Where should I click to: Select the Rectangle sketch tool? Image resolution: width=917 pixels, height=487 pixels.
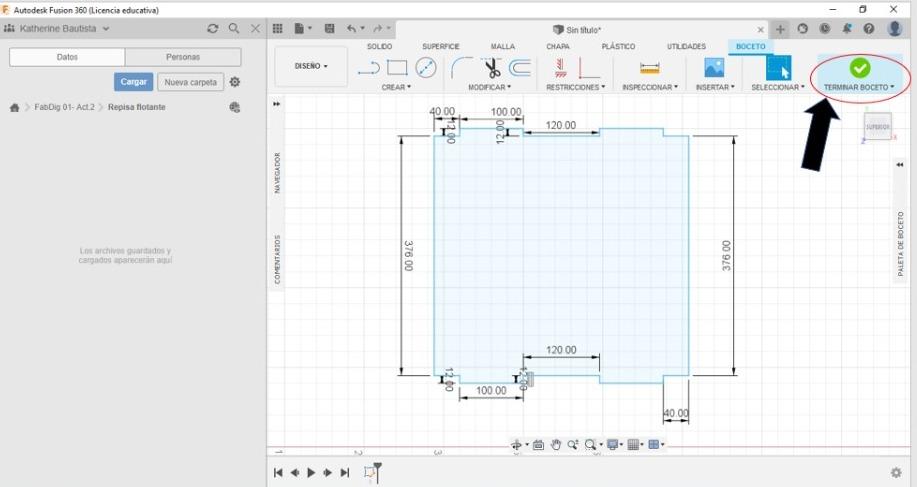pos(397,68)
